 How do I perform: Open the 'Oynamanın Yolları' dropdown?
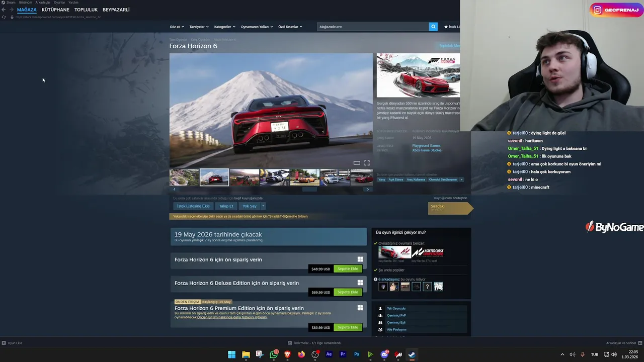coord(257,27)
